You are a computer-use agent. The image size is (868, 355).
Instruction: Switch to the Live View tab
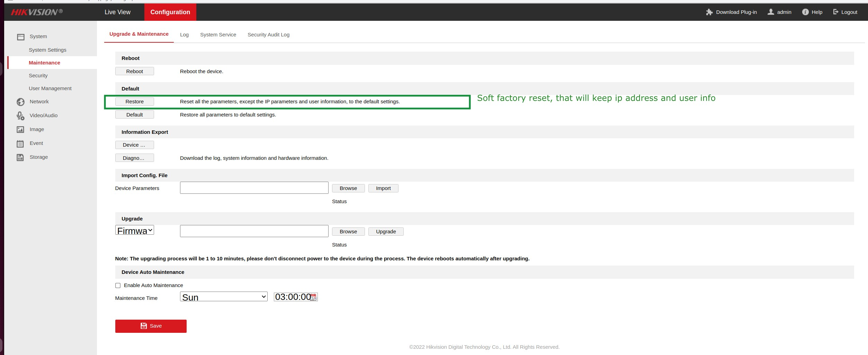(117, 12)
